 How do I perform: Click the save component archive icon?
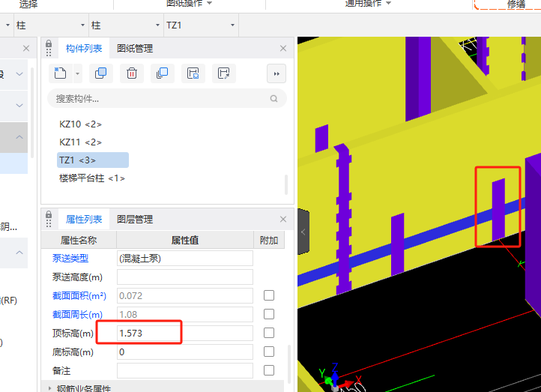click(x=193, y=73)
